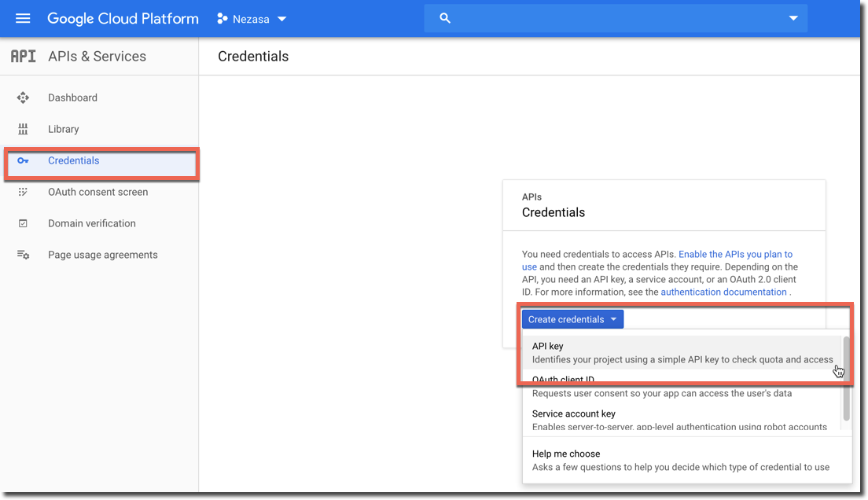Click into the top search field
The image size is (868, 500).
point(616,18)
